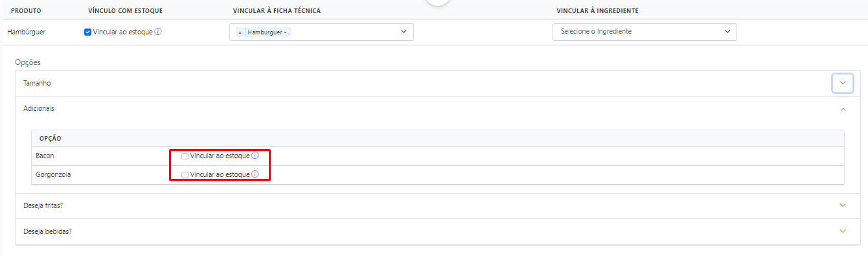Viewport: 868px width, 256px height.
Task: Click the Hamburguer tag in ficha técnica field
Action: click(268, 32)
